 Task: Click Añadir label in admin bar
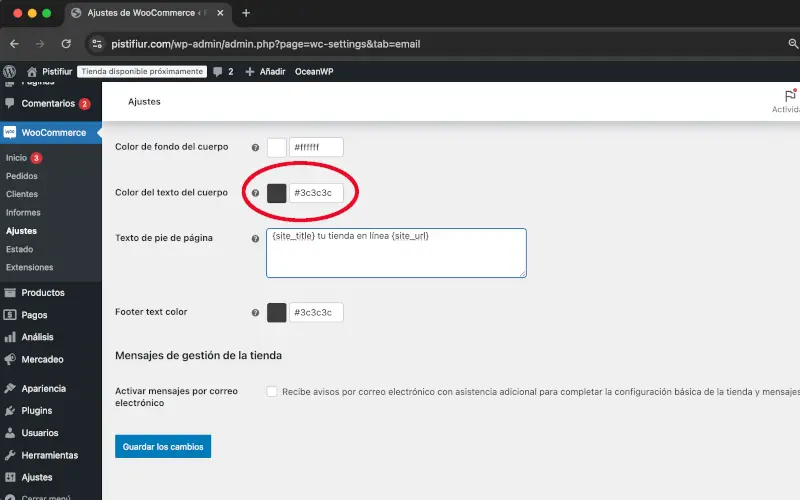272,71
